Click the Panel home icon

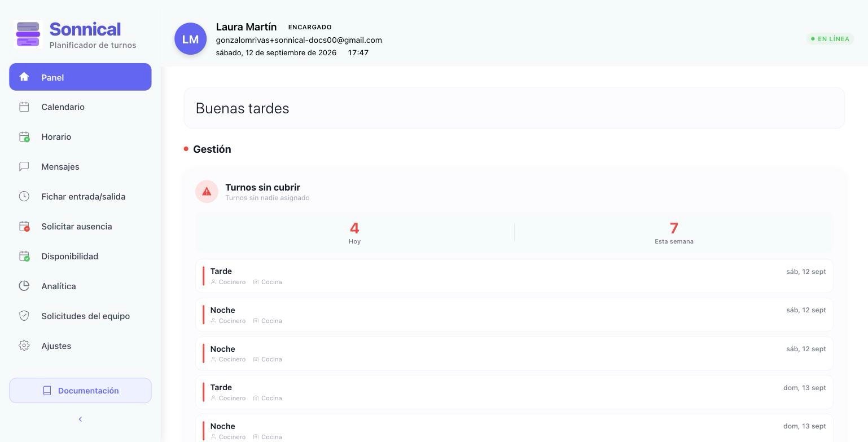tap(24, 77)
